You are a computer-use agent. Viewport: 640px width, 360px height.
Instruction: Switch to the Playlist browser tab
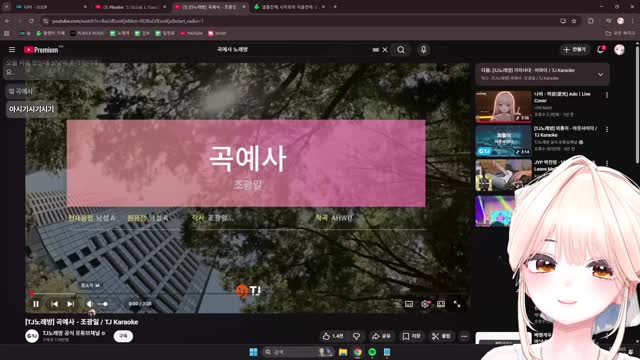[130, 7]
